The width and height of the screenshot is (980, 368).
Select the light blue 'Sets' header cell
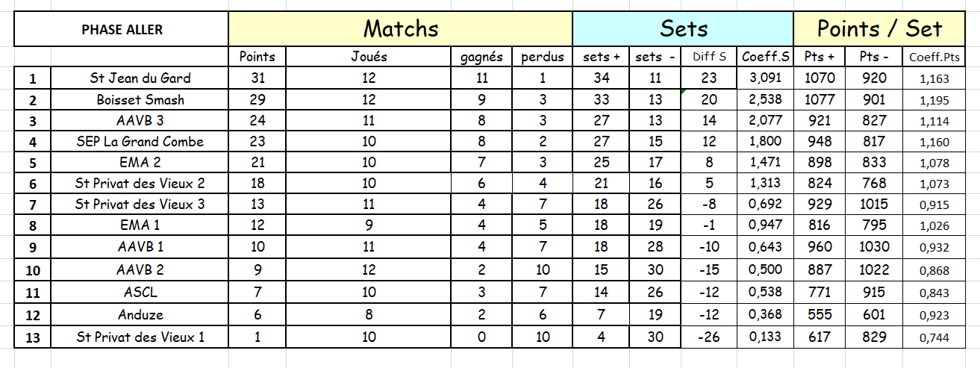point(683,29)
